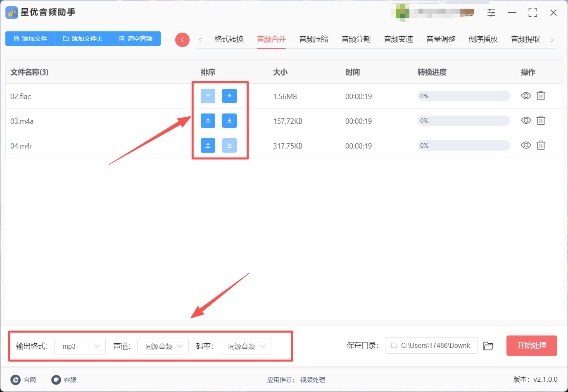Viewport: 568px width, 392px height.
Task: Preview 03.m4a with the eye icon
Action: coord(526,120)
